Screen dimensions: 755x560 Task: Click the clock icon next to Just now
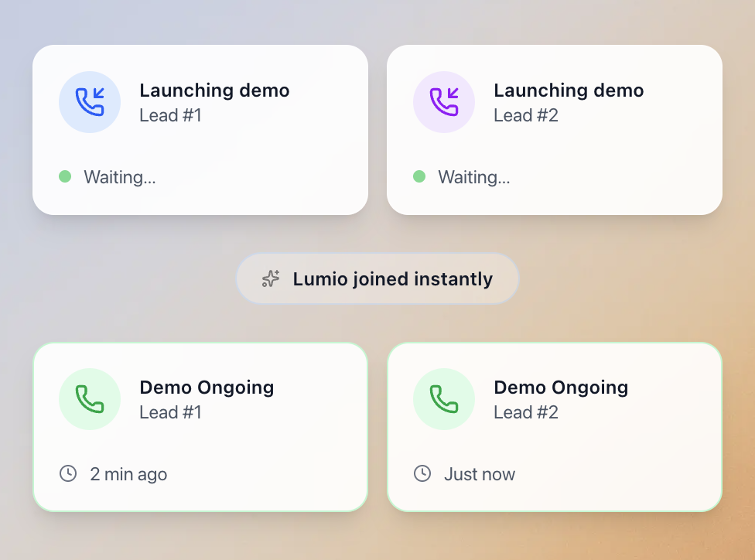click(x=422, y=473)
